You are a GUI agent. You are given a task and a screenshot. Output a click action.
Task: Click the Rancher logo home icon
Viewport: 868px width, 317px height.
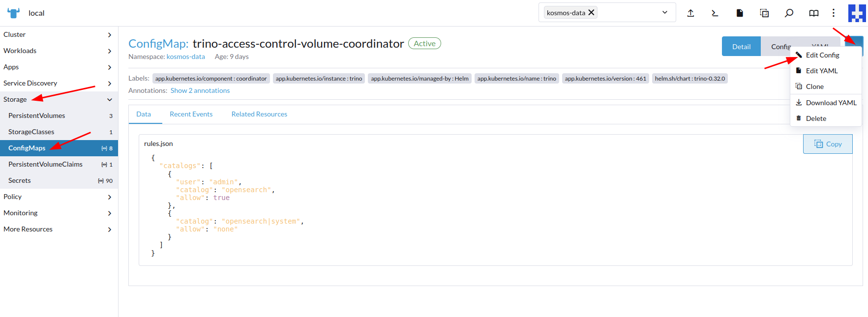(x=14, y=13)
